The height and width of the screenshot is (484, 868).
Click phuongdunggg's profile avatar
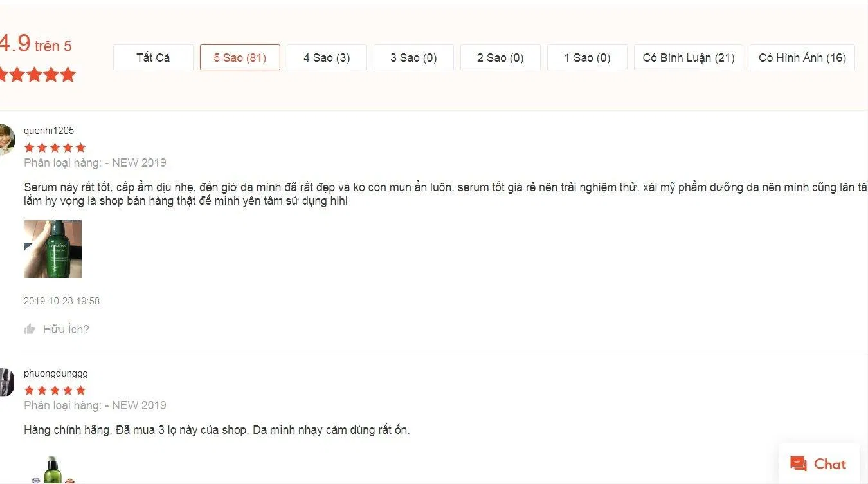[6, 383]
